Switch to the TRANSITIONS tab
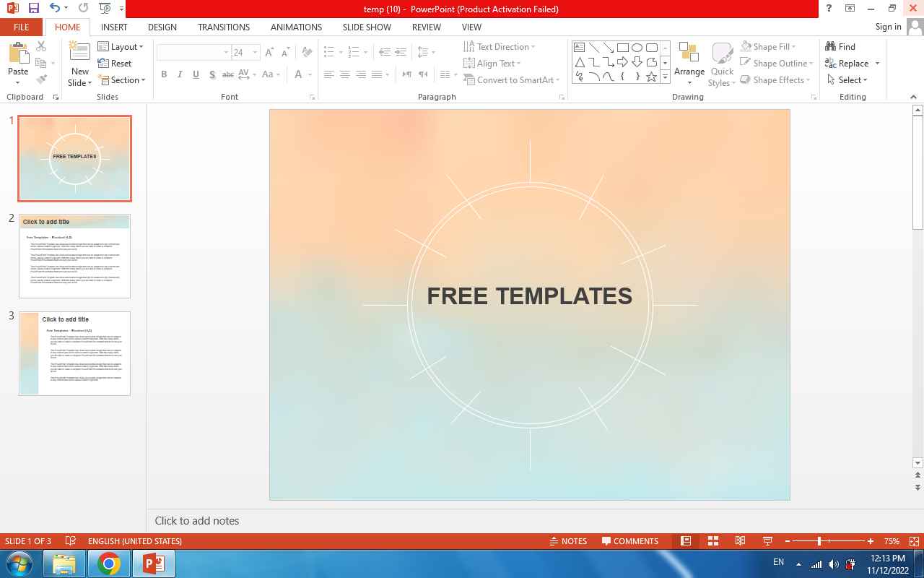 point(223,27)
